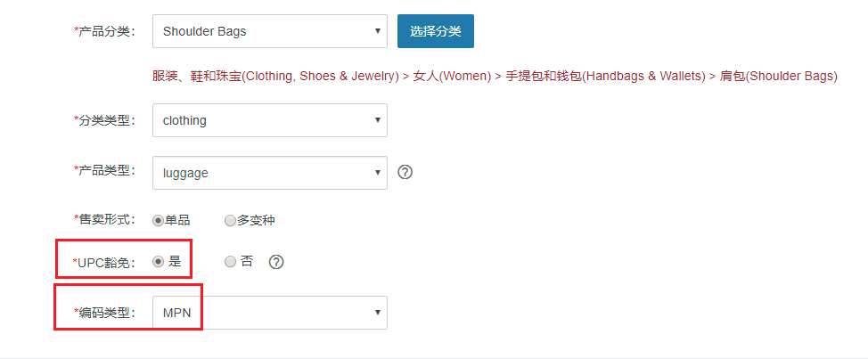Choose 否 for UPC豁免
Image resolution: width=868 pixels, height=359 pixels.
pyautogui.click(x=230, y=262)
